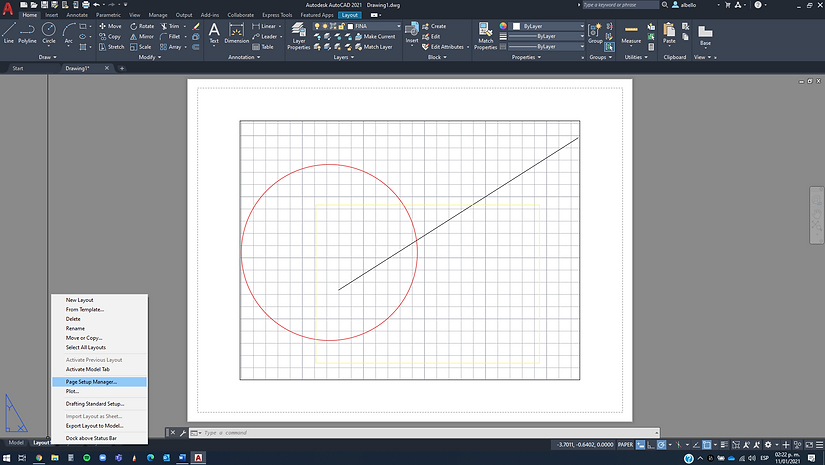Click the Group tool
Image resolution: width=825 pixels, height=465 pixels.
[x=595, y=33]
